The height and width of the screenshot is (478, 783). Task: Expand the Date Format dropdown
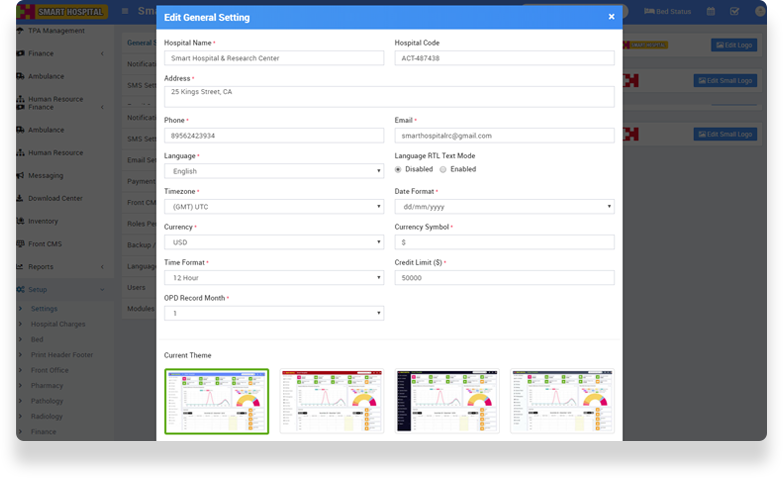pos(504,207)
